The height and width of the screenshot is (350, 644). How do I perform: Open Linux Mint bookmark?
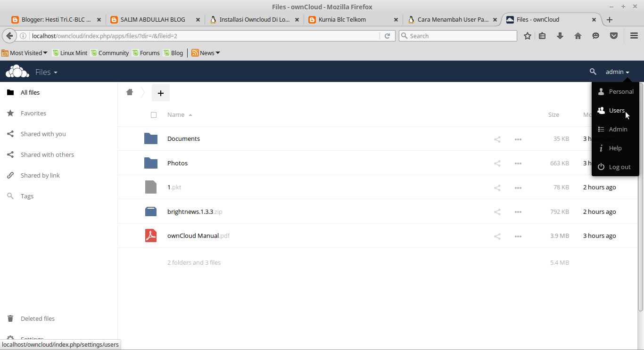[70, 53]
